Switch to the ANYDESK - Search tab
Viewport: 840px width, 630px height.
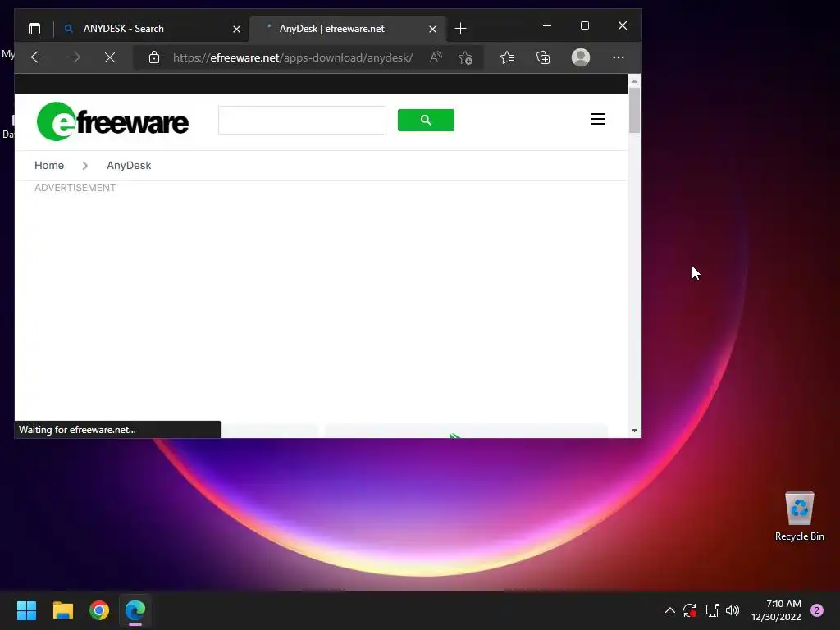(x=152, y=29)
